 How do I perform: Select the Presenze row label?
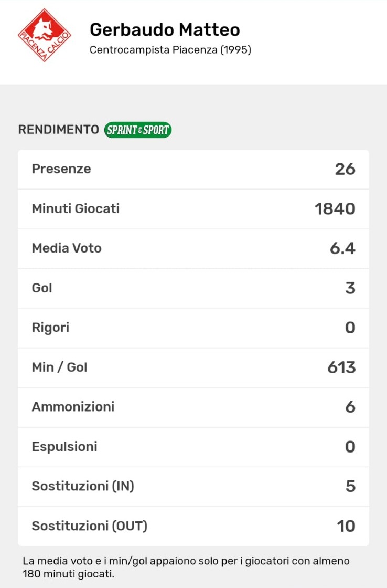click(61, 169)
